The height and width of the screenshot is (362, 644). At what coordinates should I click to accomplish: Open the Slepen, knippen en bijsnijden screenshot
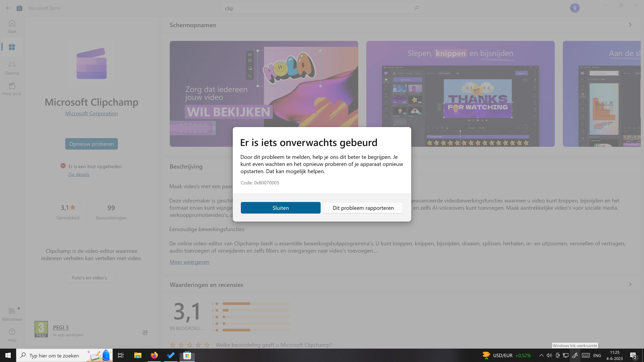[x=460, y=94]
